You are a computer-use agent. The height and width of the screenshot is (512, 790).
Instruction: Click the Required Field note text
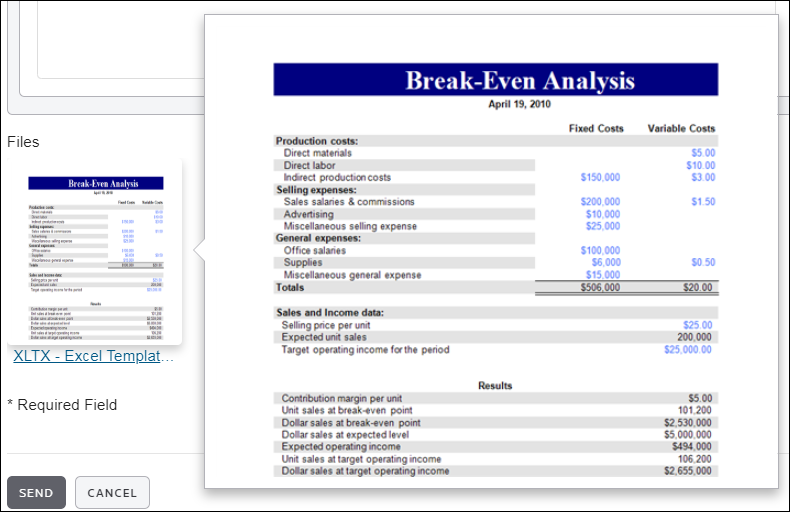pos(62,405)
